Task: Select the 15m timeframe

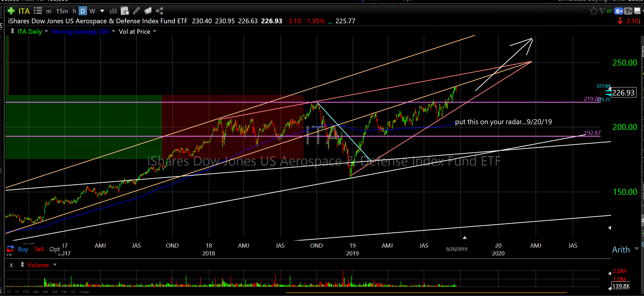Action: tap(62, 11)
